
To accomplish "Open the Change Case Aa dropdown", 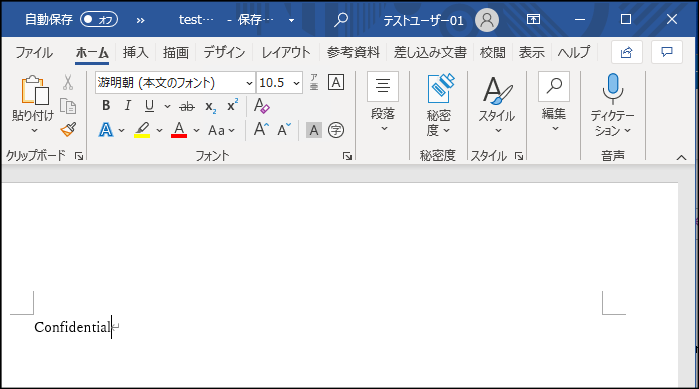I will point(221,130).
